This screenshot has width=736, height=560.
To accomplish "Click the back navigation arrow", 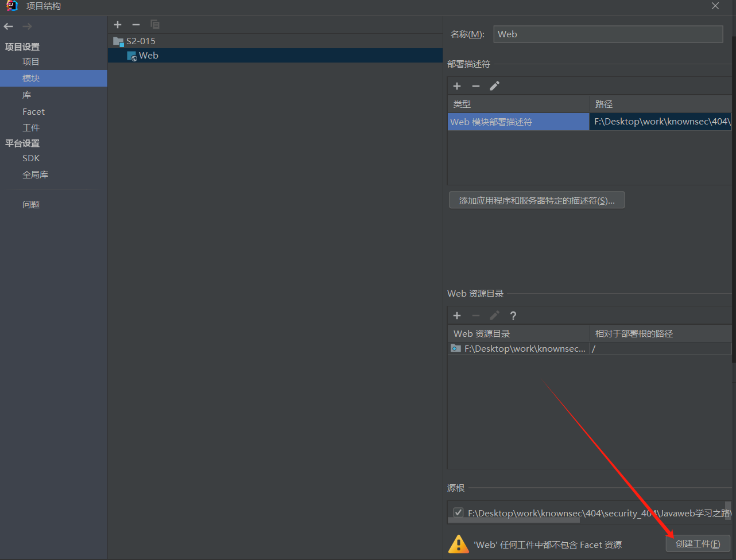I will [x=8, y=26].
